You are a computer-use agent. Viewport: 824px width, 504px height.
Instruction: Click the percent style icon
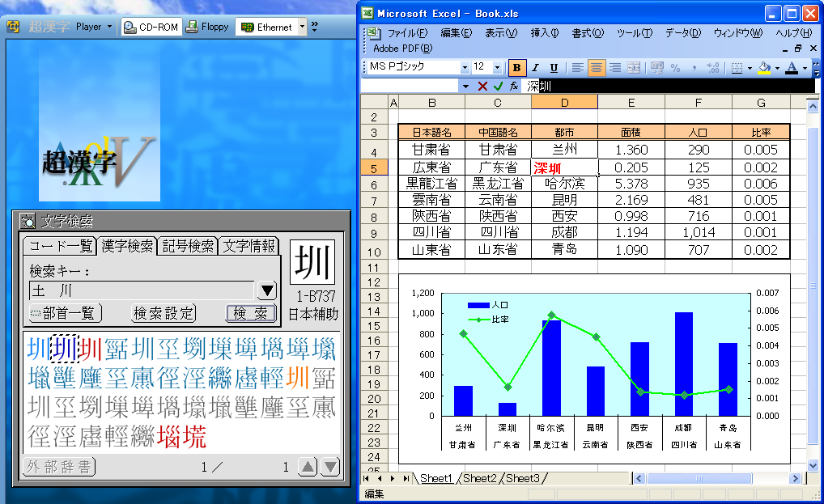675,68
